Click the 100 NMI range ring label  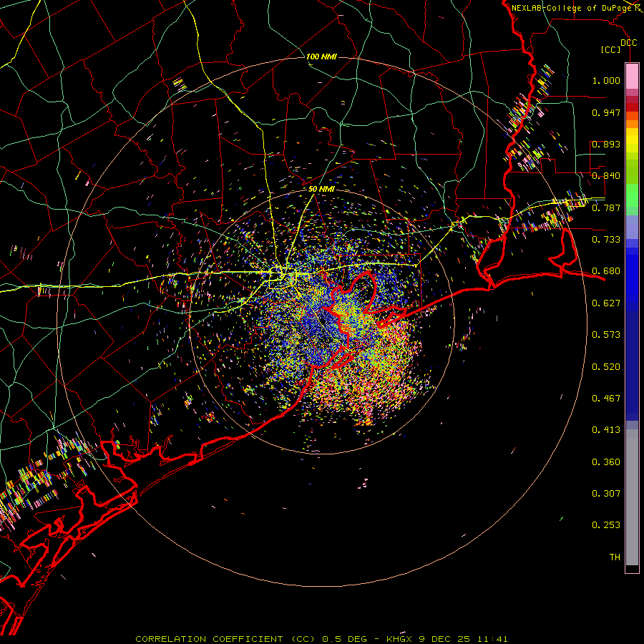[x=321, y=57]
